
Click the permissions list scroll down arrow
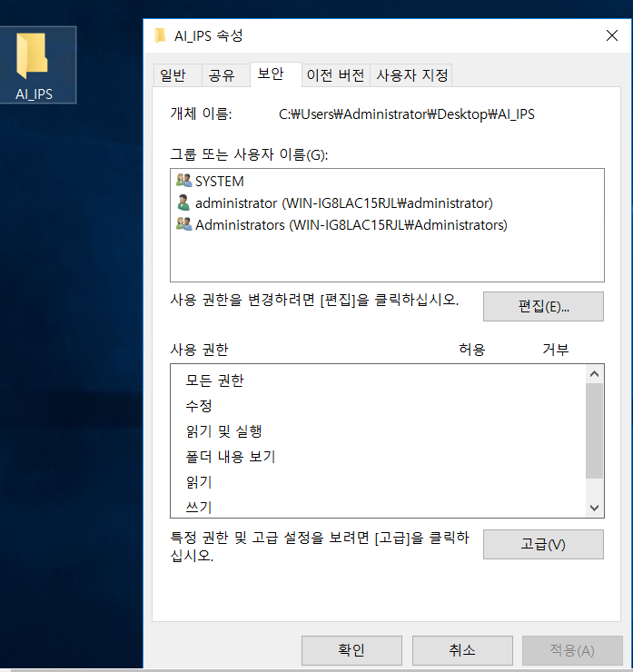pyautogui.click(x=594, y=508)
